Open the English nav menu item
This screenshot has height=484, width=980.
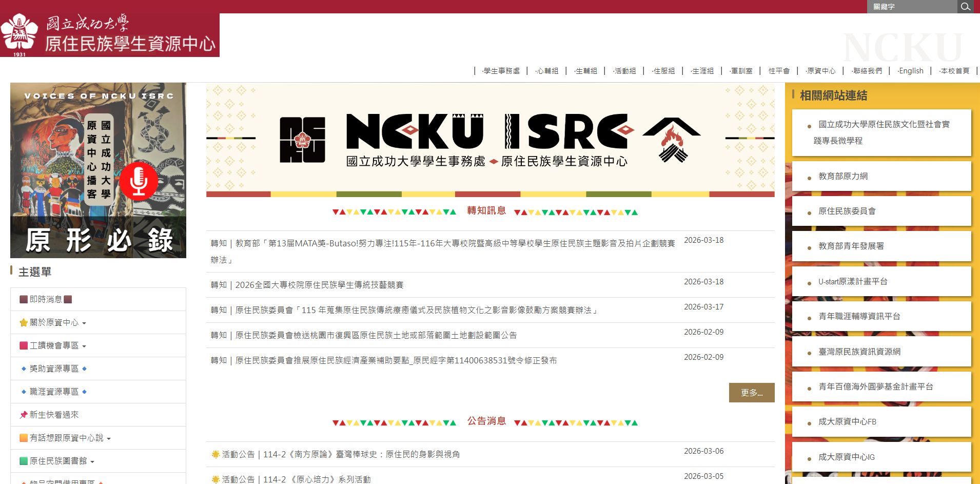click(911, 71)
